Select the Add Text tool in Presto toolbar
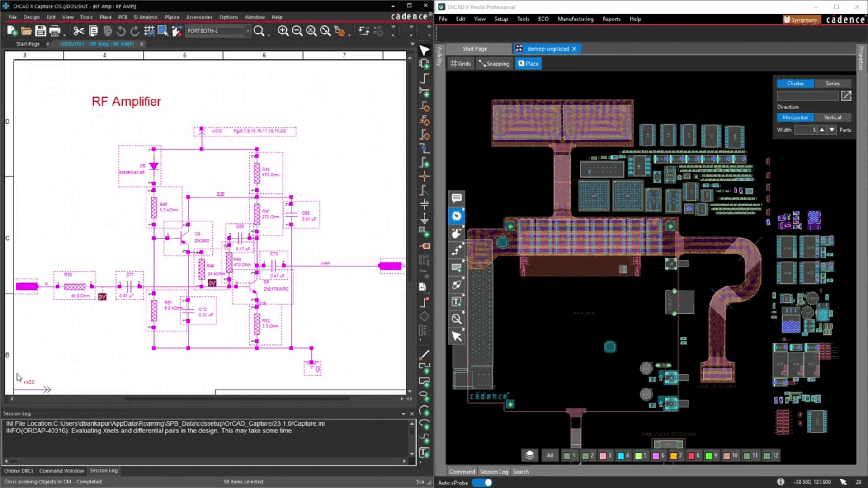This screenshot has width=868, height=488. (x=457, y=301)
